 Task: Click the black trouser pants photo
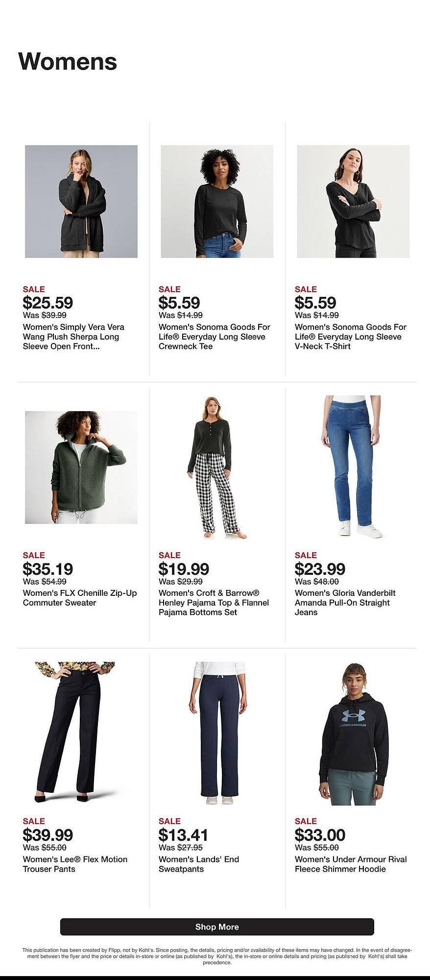click(73, 735)
